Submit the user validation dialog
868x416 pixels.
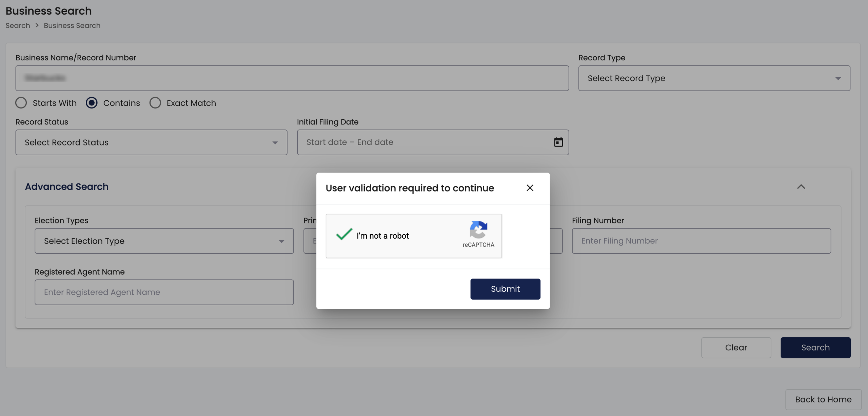[505, 289]
